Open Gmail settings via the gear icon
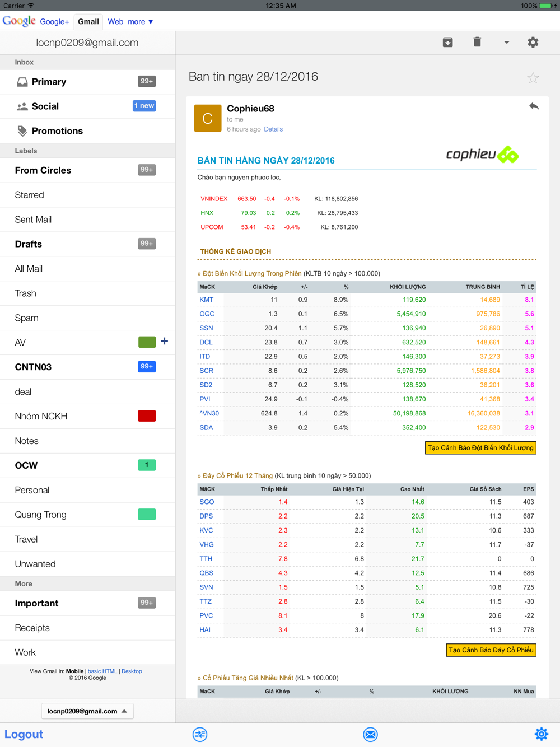 533,42
